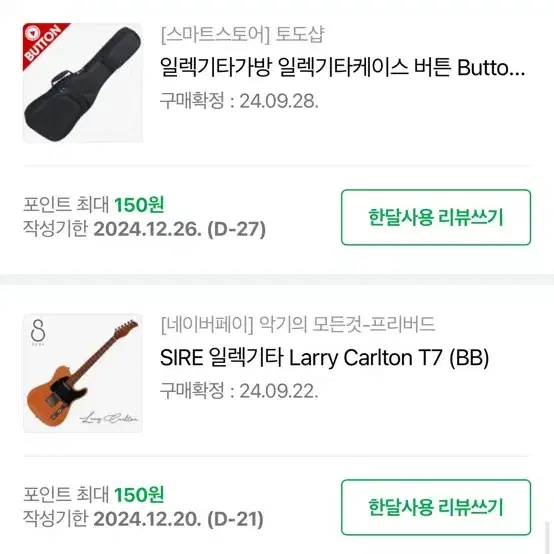Viewport: 554px width, 554px height.
Task: Open the orange SIRE guitar thumbnail
Action: pyautogui.click(x=83, y=373)
